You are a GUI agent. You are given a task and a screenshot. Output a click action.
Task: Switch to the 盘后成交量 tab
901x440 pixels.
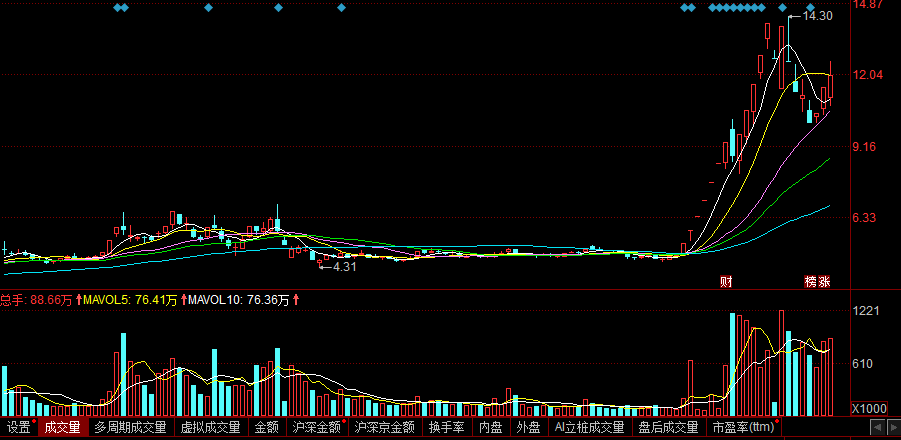(x=669, y=427)
